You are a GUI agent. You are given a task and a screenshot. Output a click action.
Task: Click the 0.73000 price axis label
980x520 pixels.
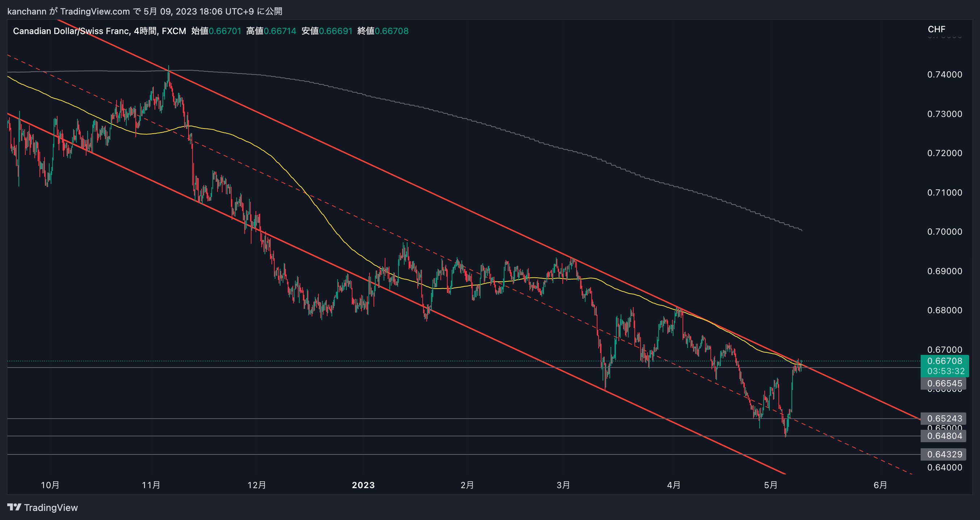tap(945, 114)
